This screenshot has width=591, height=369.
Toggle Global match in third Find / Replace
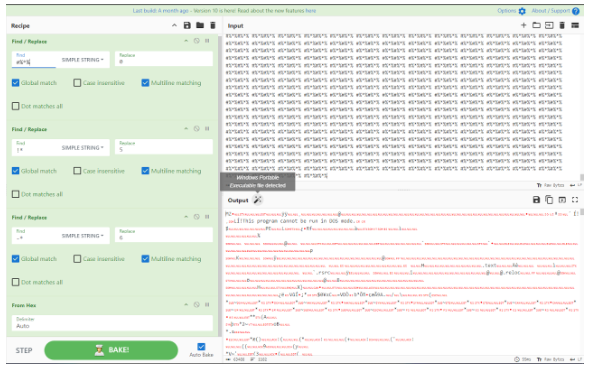coord(15,259)
